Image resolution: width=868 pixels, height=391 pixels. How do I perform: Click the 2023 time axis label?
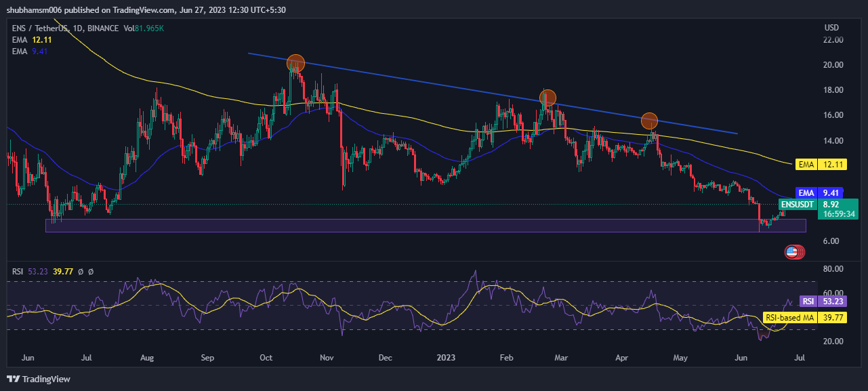click(446, 356)
